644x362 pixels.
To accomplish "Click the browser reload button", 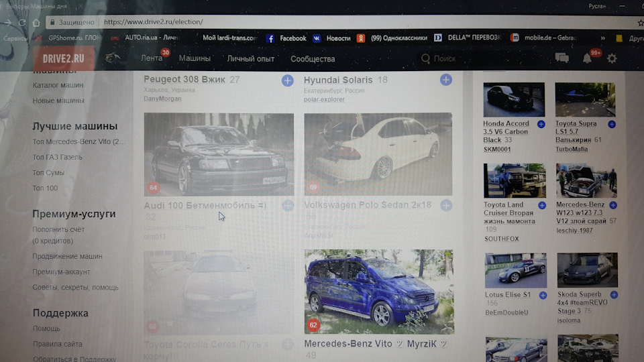I will 21,23.
